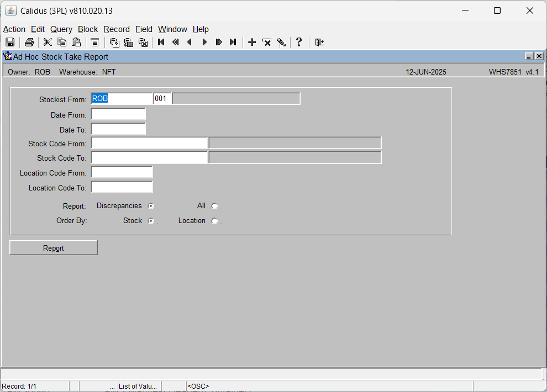Click the Exit door icon in toolbar
Image resolution: width=547 pixels, height=392 pixels.
pos(319,42)
